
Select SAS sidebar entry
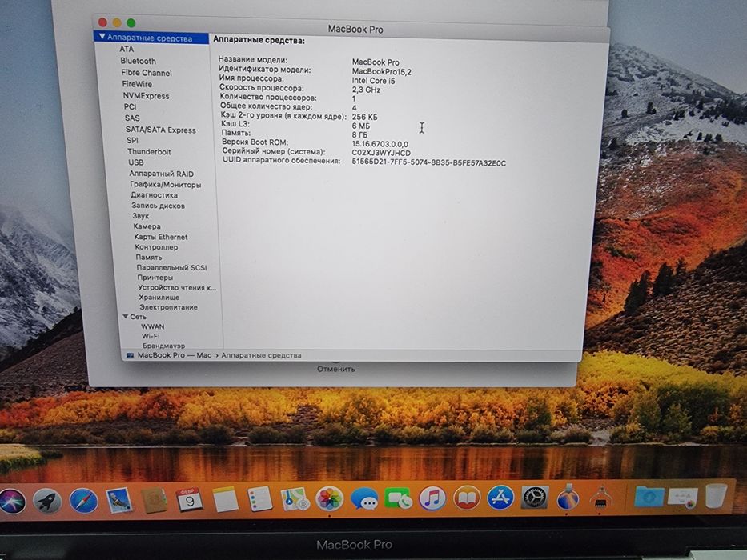132,118
